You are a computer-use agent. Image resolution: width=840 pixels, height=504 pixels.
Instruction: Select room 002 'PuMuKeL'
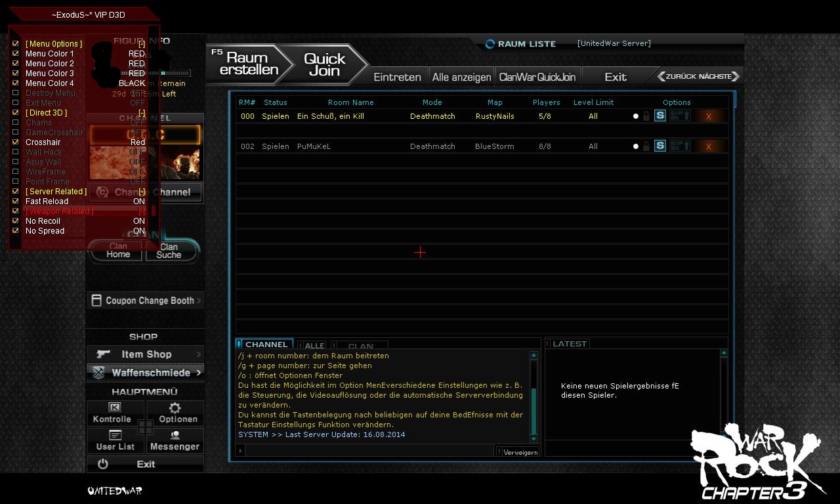[x=482, y=146]
